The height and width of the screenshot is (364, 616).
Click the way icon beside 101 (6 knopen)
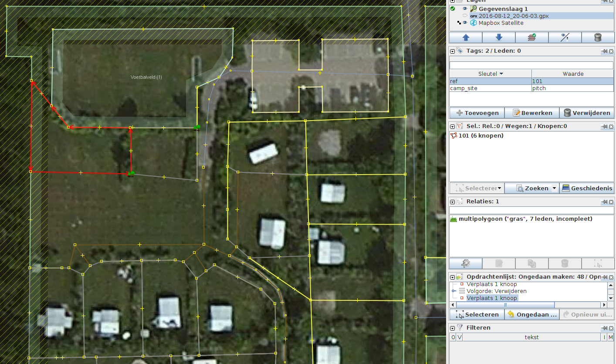point(454,135)
